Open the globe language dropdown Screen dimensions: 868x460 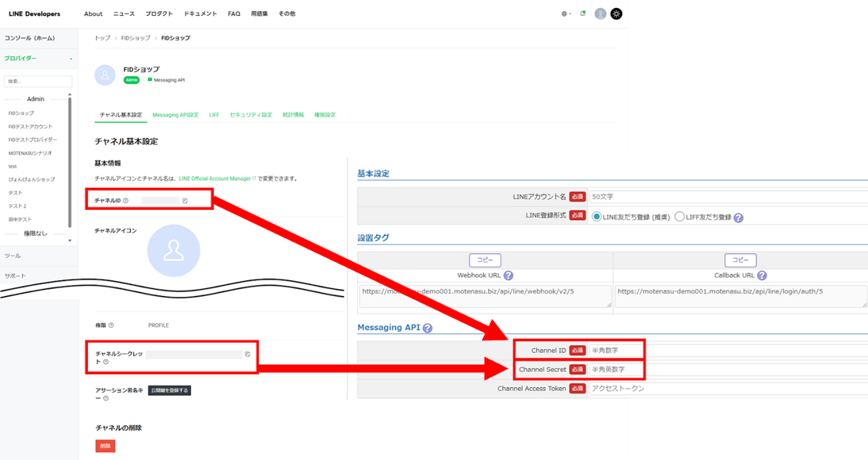pos(565,13)
